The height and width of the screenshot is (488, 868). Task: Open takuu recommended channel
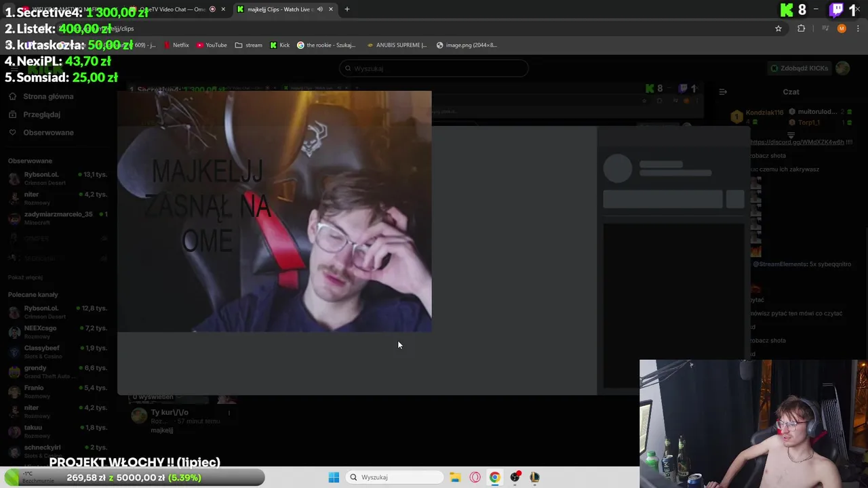[x=58, y=431]
